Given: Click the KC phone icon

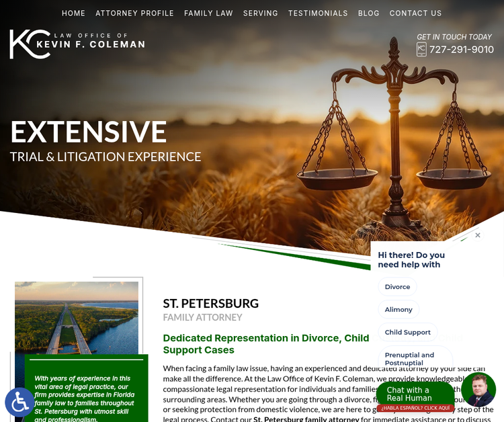Looking at the screenshot, I should pyautogui.click(x=421, y=50).
